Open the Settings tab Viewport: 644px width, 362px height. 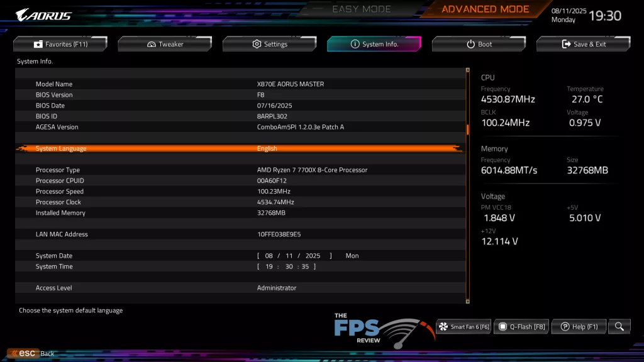coord(270,44)
